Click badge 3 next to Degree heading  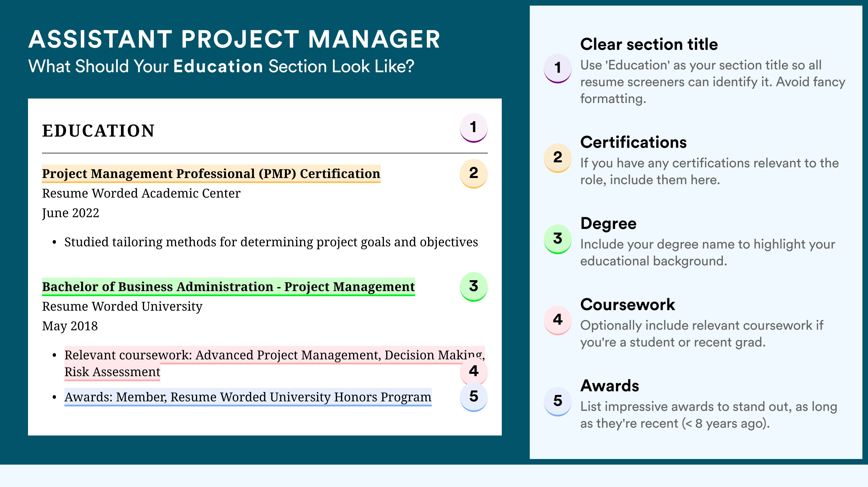[558, 239]
